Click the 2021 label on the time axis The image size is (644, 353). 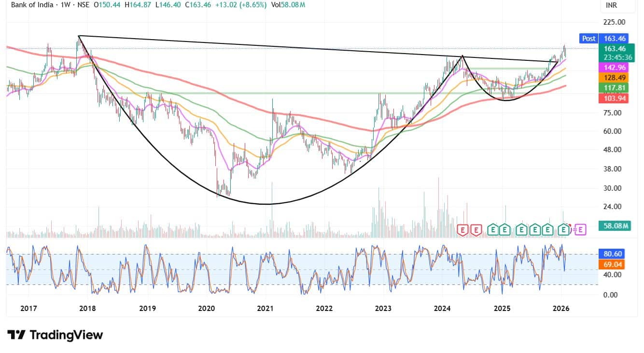tap(266, 309)
